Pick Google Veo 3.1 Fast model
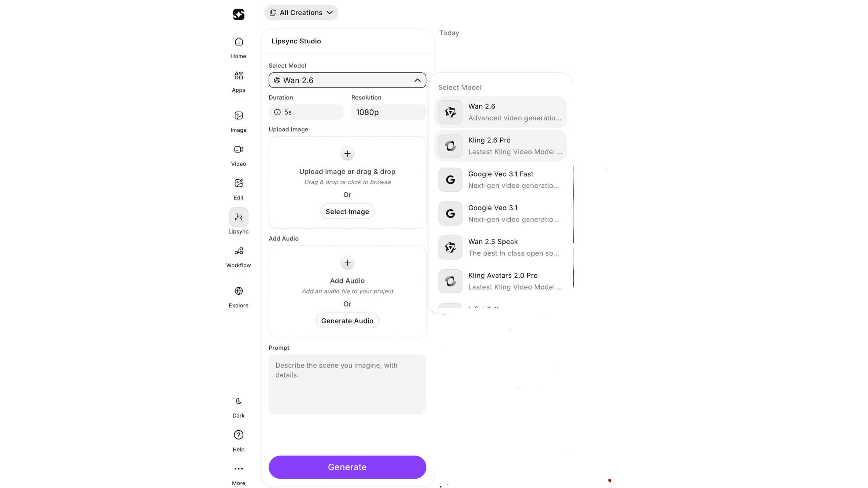The image size is (868, 488). (500, 180)
